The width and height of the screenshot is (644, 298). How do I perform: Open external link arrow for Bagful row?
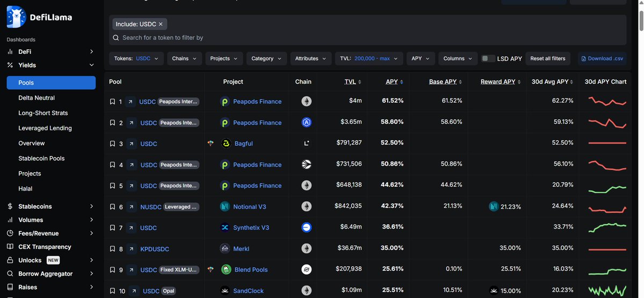(x=132, y=144)
